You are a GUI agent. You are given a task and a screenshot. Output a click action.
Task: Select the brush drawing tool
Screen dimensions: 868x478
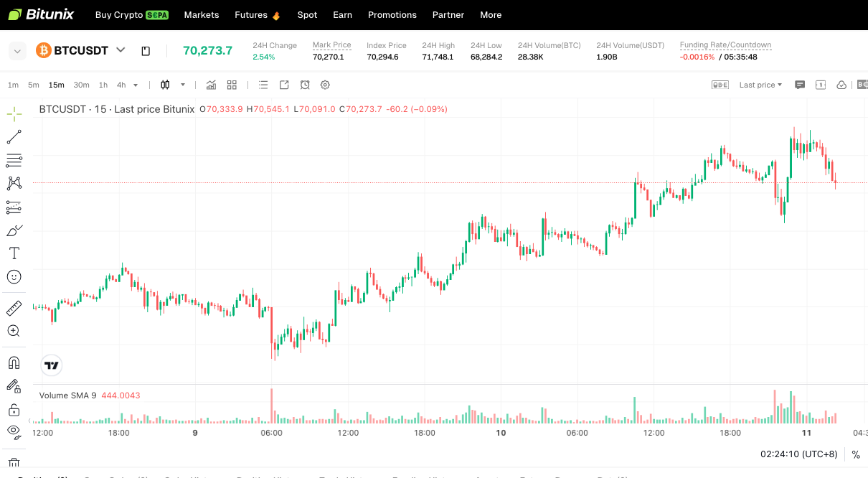[14, 230]
